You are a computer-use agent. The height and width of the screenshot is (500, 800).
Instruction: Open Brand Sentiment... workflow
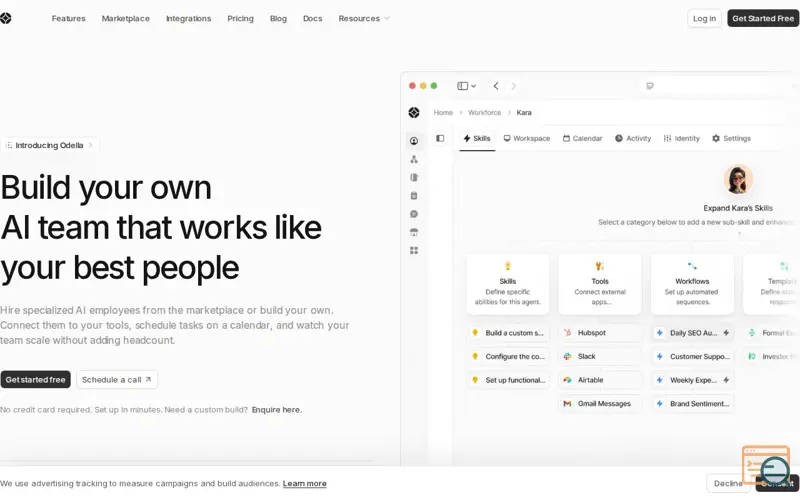click(692, 404)
